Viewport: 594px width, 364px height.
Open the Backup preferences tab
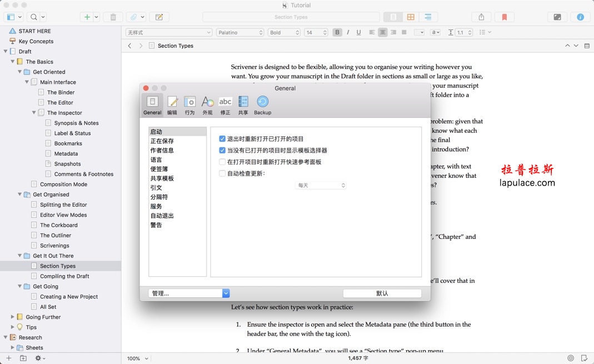262,105
